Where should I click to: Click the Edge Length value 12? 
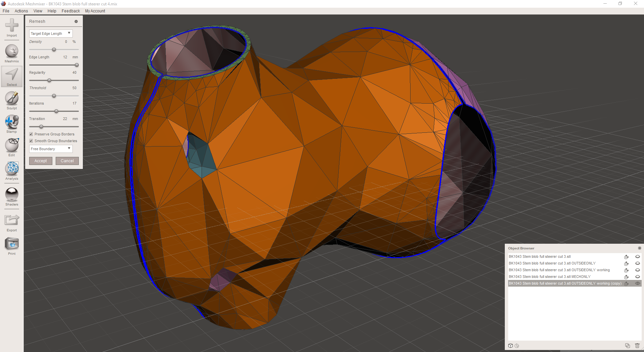65,57
